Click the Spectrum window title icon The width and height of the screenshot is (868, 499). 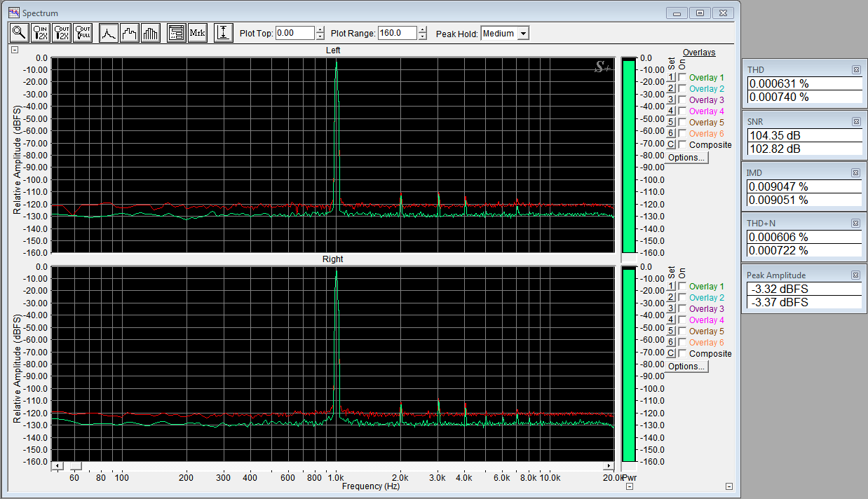pyautogui.click(x=13, y=13)
